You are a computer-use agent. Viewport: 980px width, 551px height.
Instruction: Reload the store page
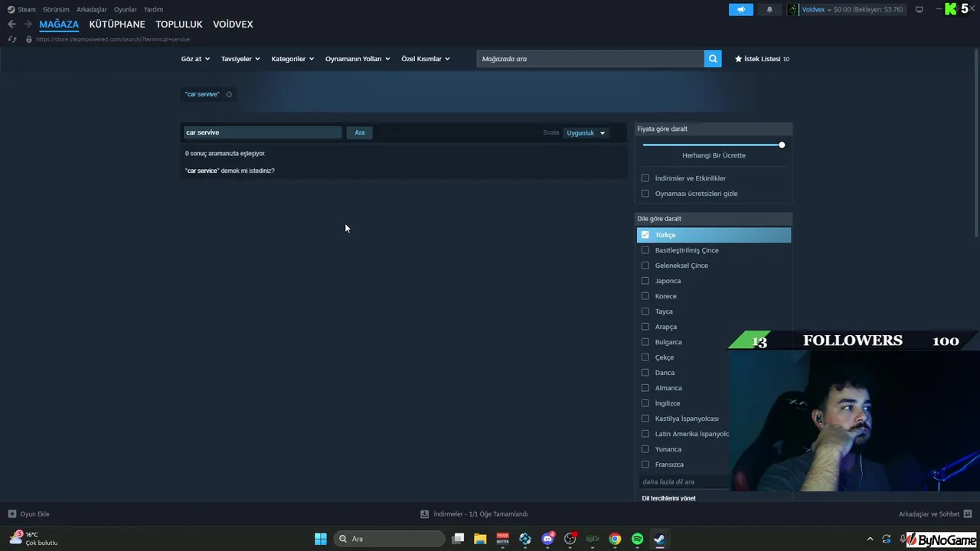11,39
